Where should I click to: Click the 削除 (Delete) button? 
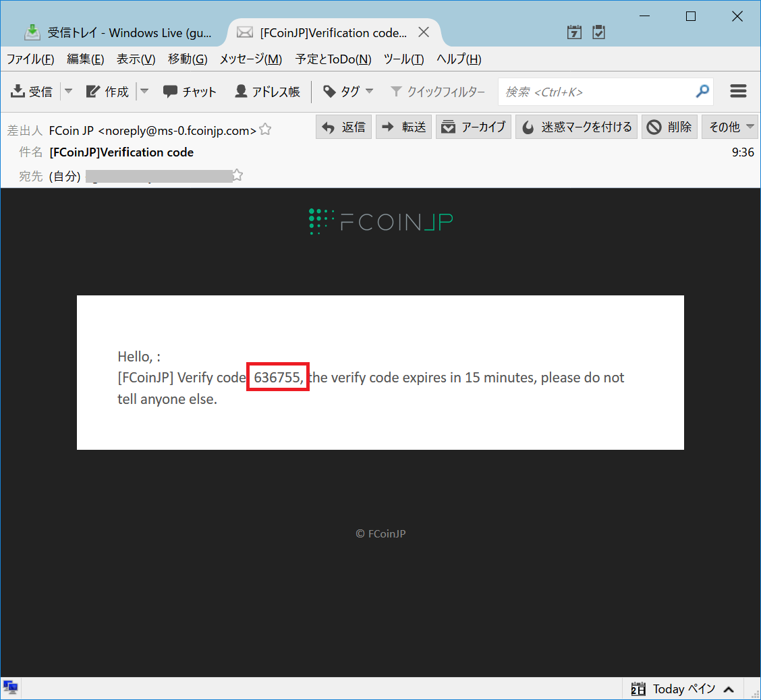tap(670, 127)
